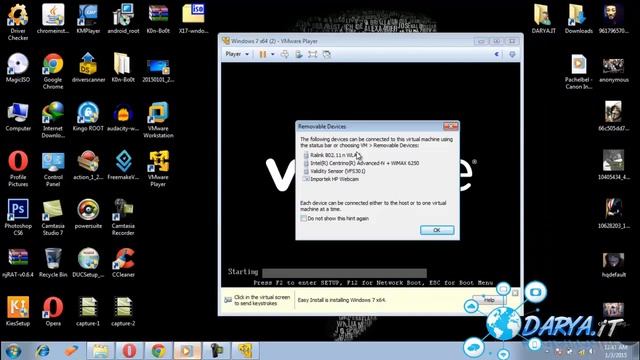
Task: Select Computer desktop icon
Action: click(x=18, y=117)
